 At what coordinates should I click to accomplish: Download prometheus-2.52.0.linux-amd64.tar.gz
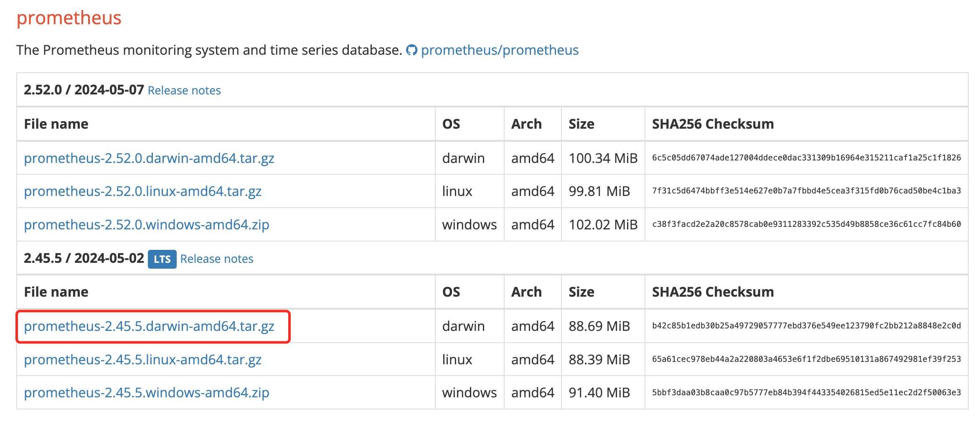click(142, 191)
